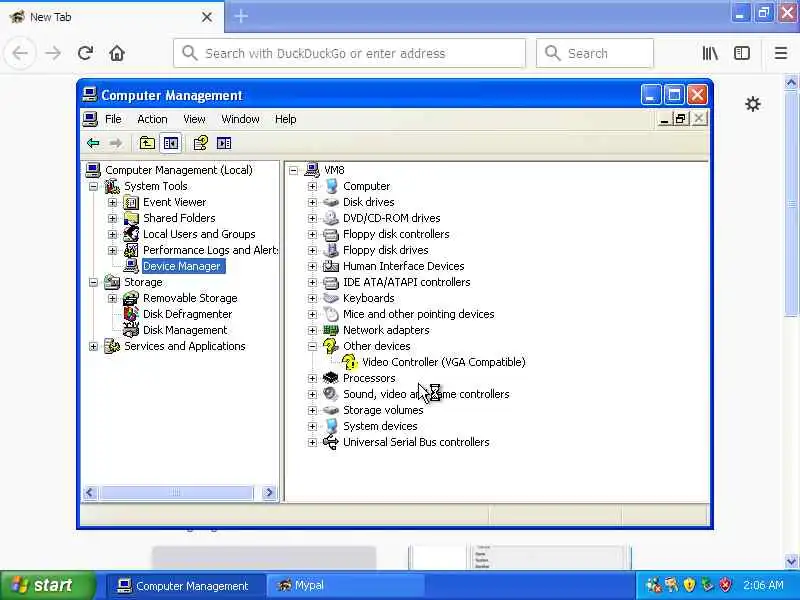
Task: Click the browser Home icon
Action: click(x=117, y=53)
